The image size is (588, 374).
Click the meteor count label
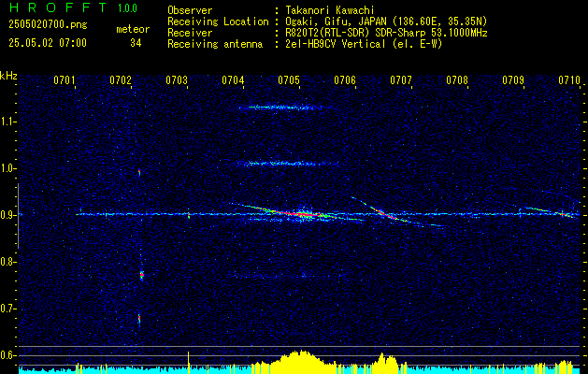(133, 29)
